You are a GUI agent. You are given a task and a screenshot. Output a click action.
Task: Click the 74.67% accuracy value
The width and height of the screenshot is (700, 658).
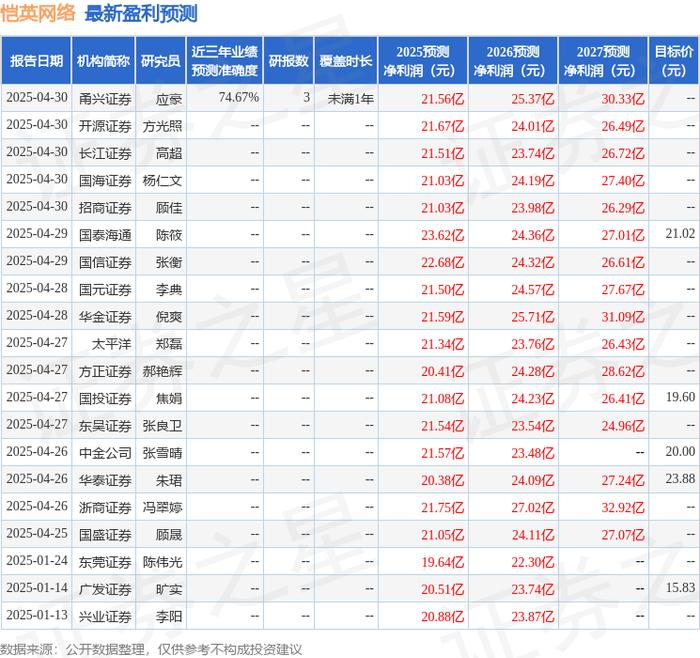point(239,97)
